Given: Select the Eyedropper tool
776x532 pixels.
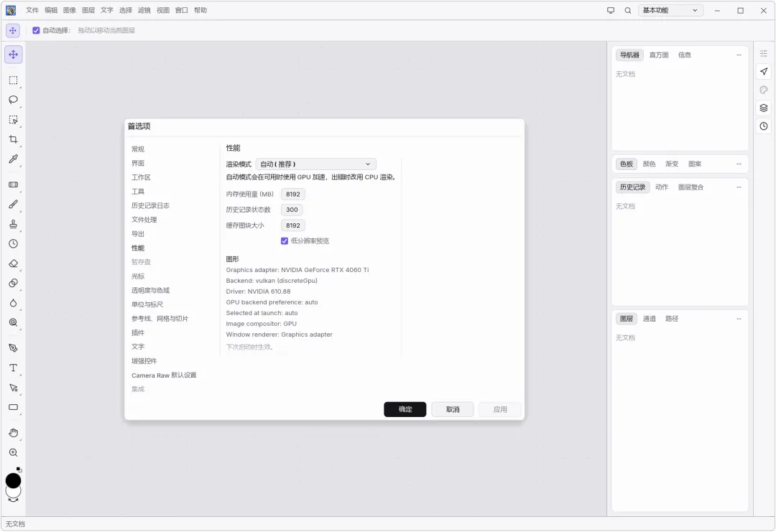Looking at the screenshot, I should tap(14, 159).
